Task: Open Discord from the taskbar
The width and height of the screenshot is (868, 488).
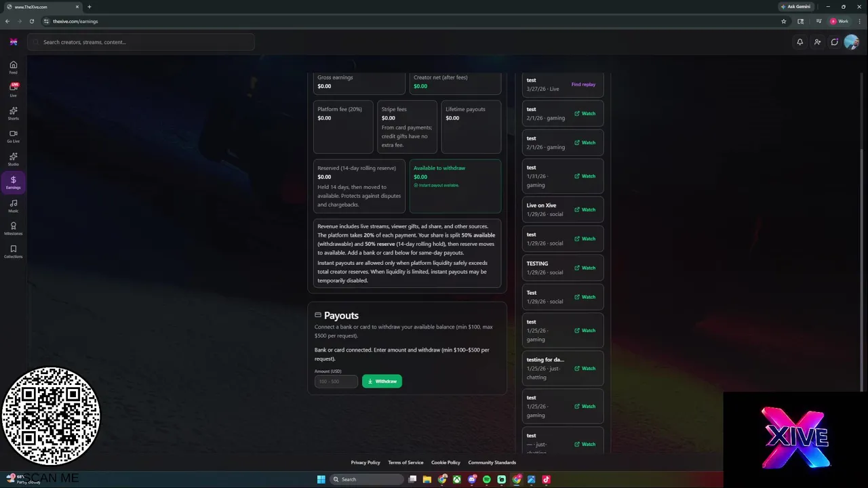Action: (x=472, y=479)
